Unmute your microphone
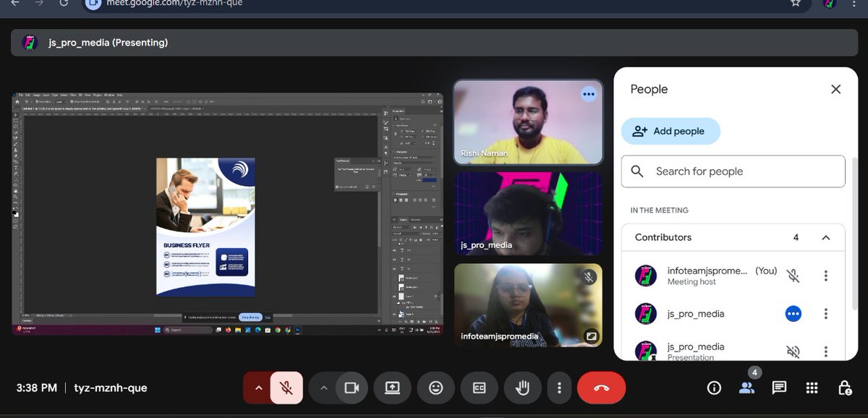This screenshot has height=418, width=868. click(x=285, y=388)
